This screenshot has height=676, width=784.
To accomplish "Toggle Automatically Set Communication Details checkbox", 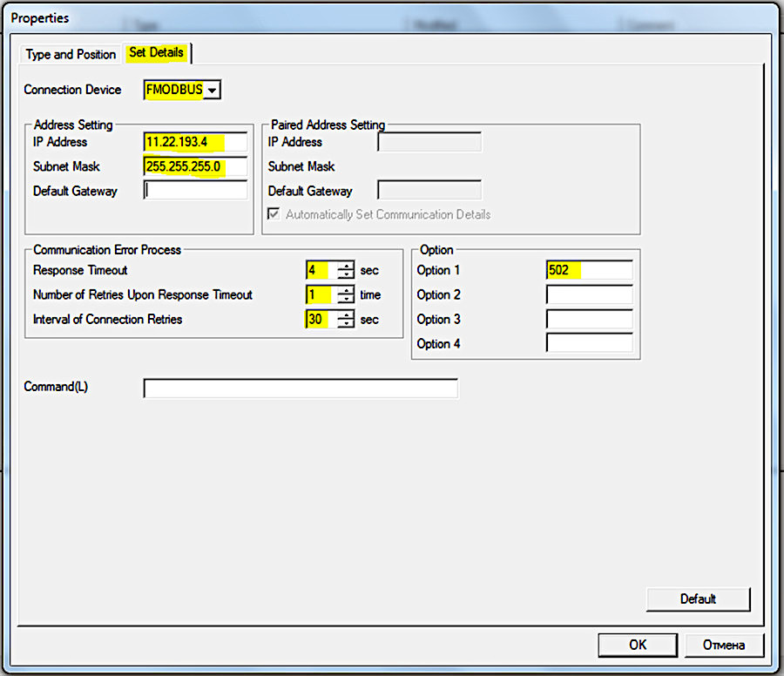I will [x=274, y=214].
